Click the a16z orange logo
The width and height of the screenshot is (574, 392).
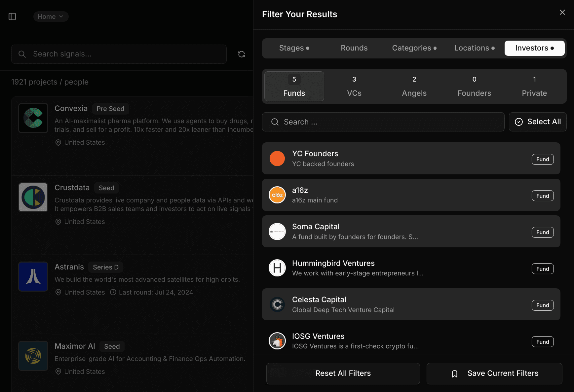click(277, 195)
